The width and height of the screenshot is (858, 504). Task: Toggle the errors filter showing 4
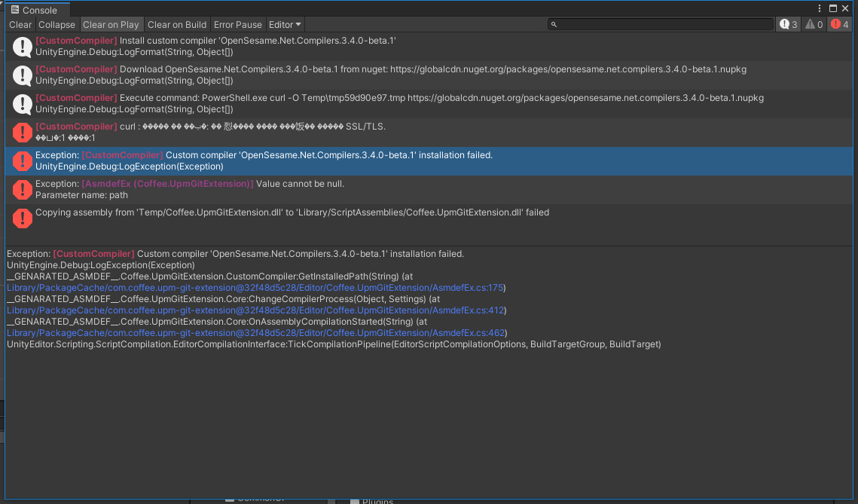click(838, 24)
